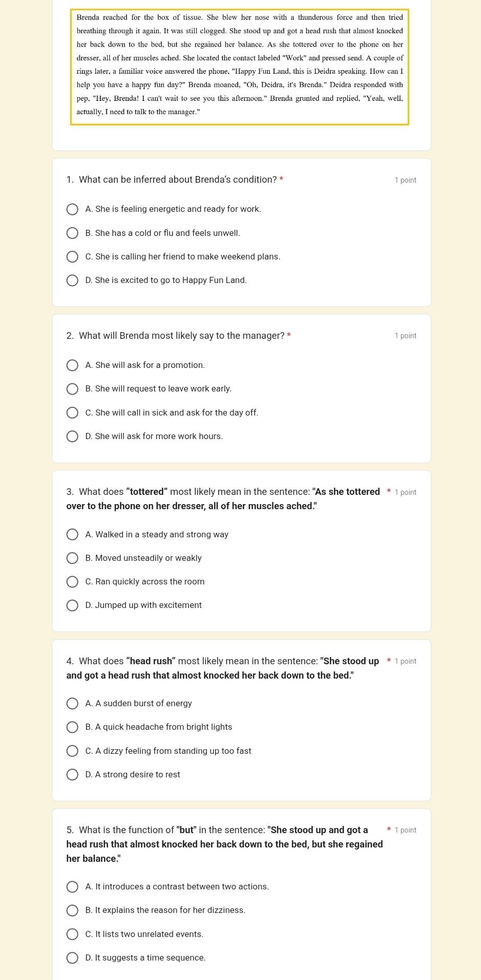The image size is (481, 980).
Task: Pick 'dizzy feeling from standing up too fast'
Action: (73, 751)
